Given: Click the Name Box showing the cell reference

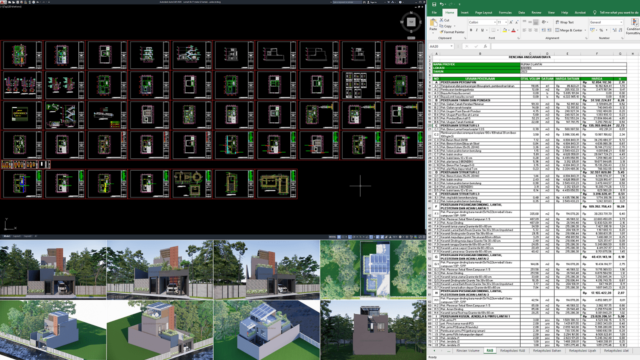Looking at the screenshot, I should [x=441, y=47].
